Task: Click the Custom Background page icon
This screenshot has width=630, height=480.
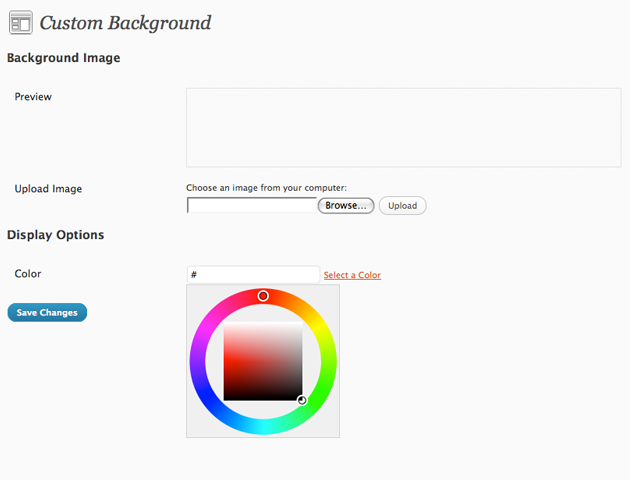Action: (x=20, y=22)
